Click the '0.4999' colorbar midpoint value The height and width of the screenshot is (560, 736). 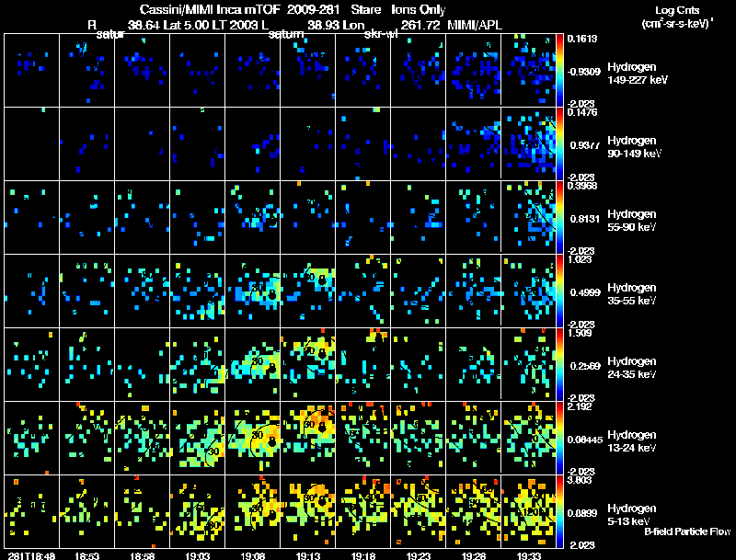(x=585, y=292)
